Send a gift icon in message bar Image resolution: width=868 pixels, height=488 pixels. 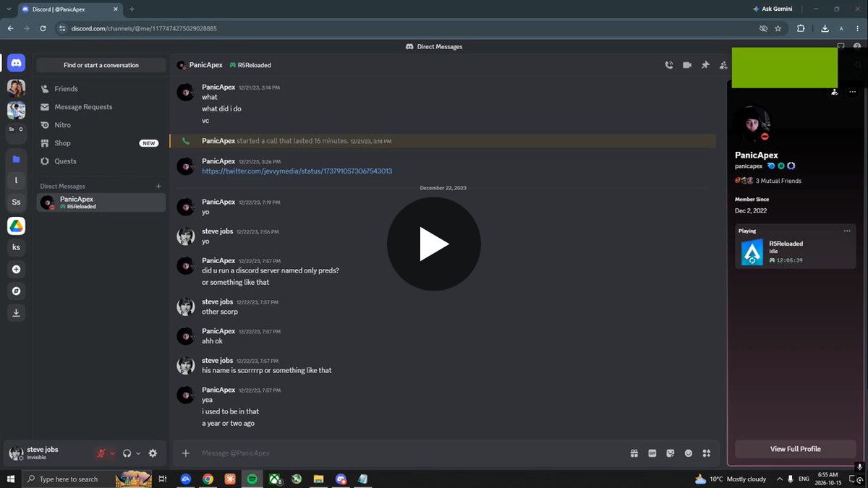[x=634, y=453]
